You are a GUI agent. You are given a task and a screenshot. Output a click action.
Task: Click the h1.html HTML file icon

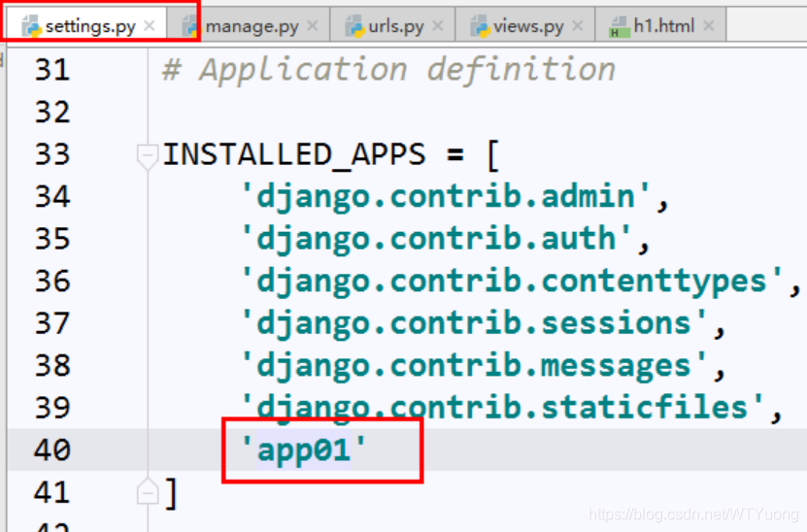point(620,26)
